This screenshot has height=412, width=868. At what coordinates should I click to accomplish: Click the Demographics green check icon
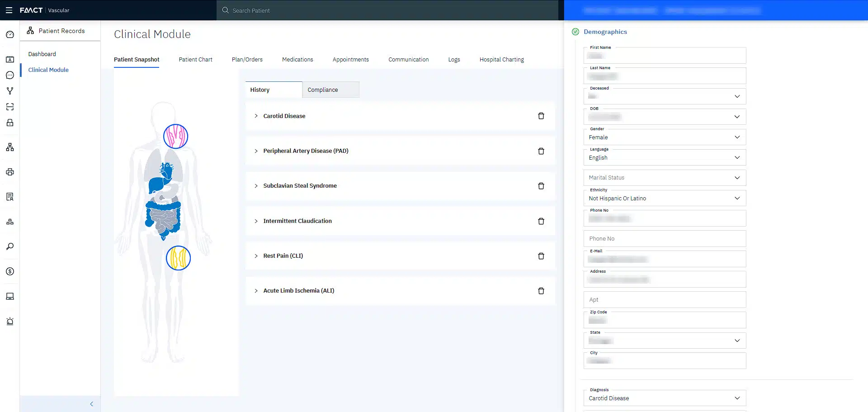point(576,32)
